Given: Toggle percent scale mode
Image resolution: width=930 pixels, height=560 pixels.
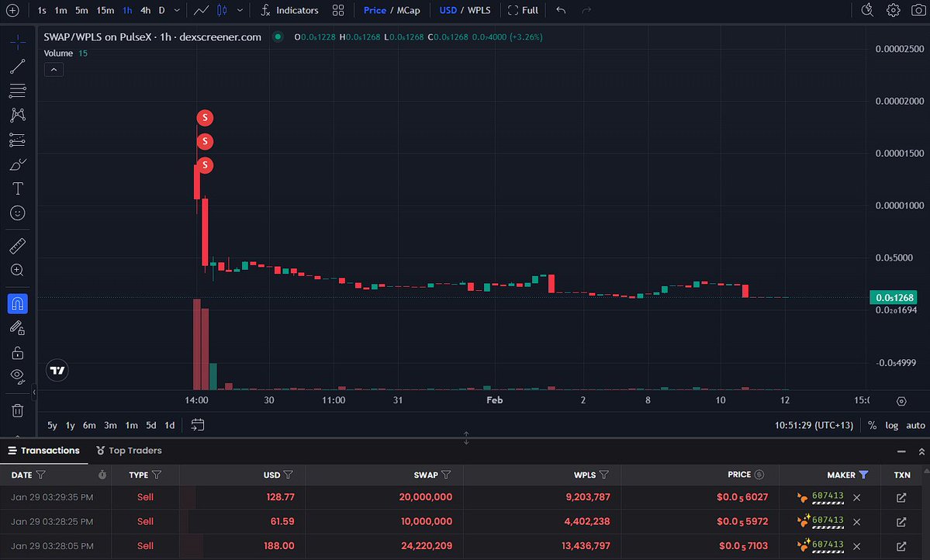Looking at the screenshot, I should point(872,425).
